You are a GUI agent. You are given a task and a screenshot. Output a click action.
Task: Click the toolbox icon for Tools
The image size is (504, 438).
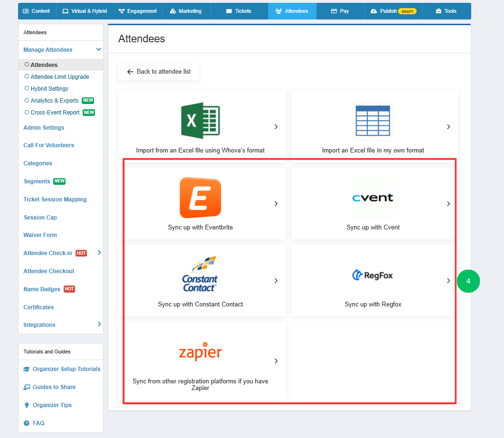click(x=438, y=11)
